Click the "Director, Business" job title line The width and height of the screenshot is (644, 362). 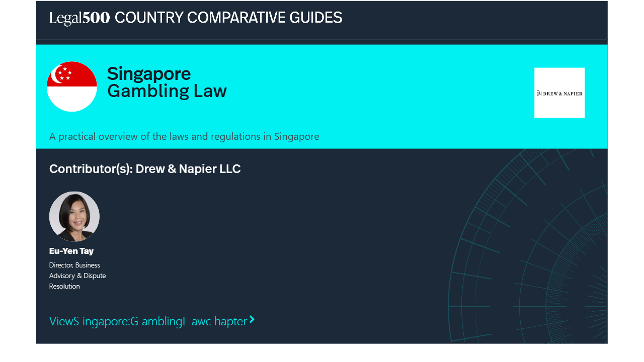click(74, 265)
